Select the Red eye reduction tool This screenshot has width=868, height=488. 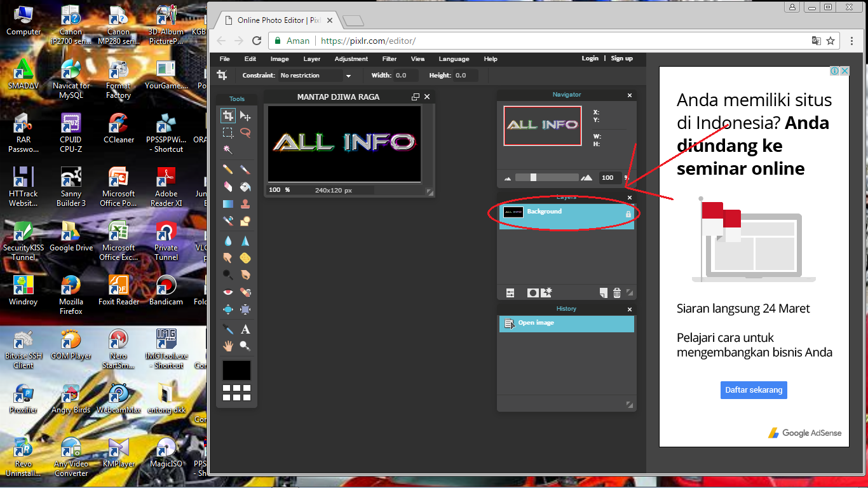pos(227,292)
